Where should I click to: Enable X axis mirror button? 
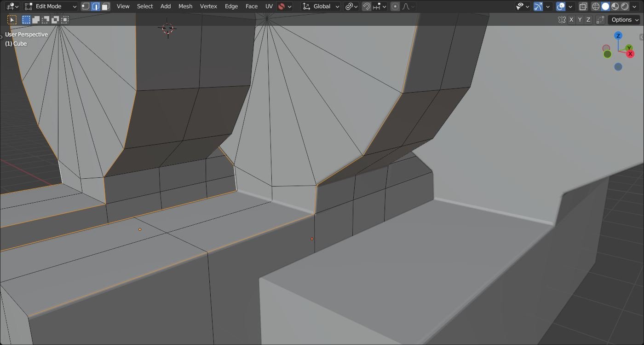coord(571,20)
